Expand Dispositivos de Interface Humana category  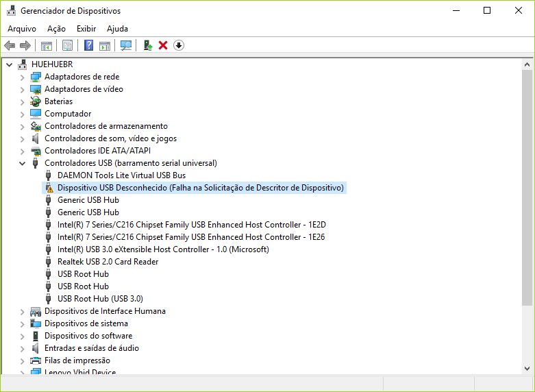pos(23,311)
